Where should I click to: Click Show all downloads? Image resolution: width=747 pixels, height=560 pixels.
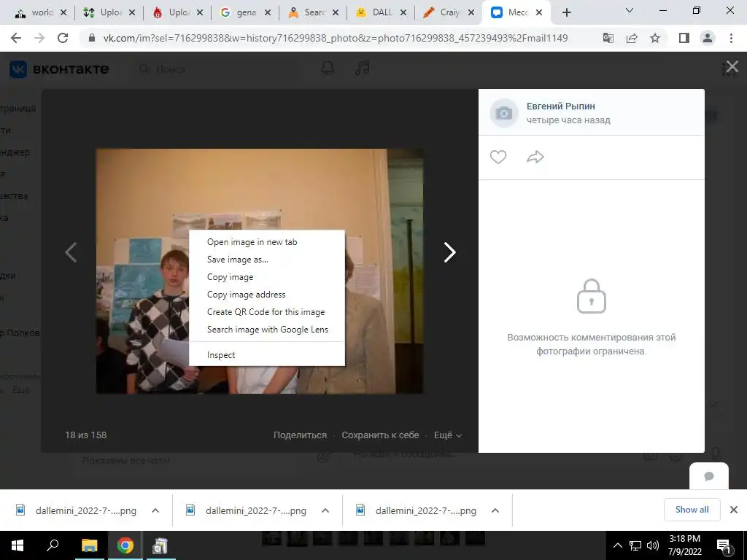click(x=692, y=510)
